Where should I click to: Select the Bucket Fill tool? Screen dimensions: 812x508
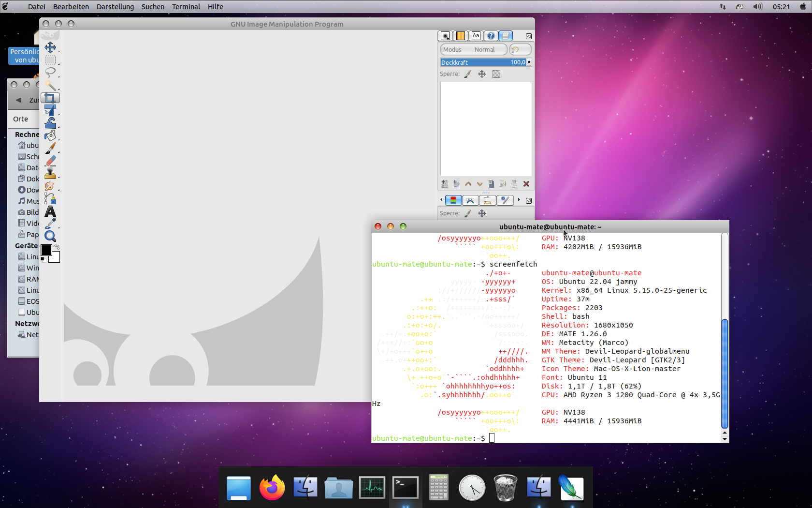click(x=50, y=135)
